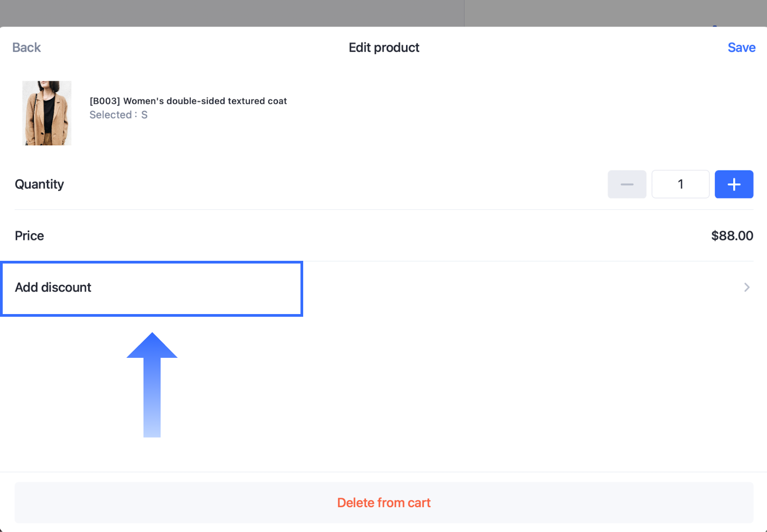Open the discount options via the row chevron
767x532 pixels.
coord(746,287)
